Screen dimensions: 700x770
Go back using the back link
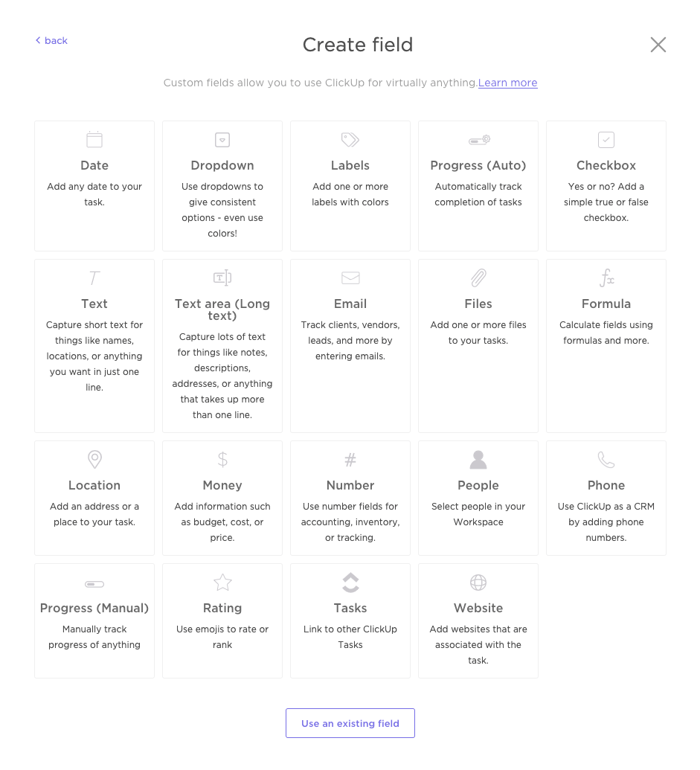click(51, 41)
